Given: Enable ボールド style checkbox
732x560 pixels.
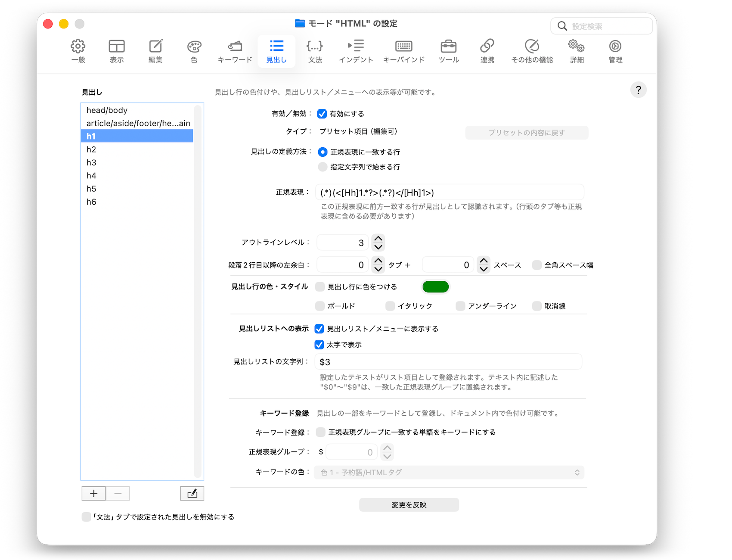Looking at the screenshot, I should click(320, 306).
